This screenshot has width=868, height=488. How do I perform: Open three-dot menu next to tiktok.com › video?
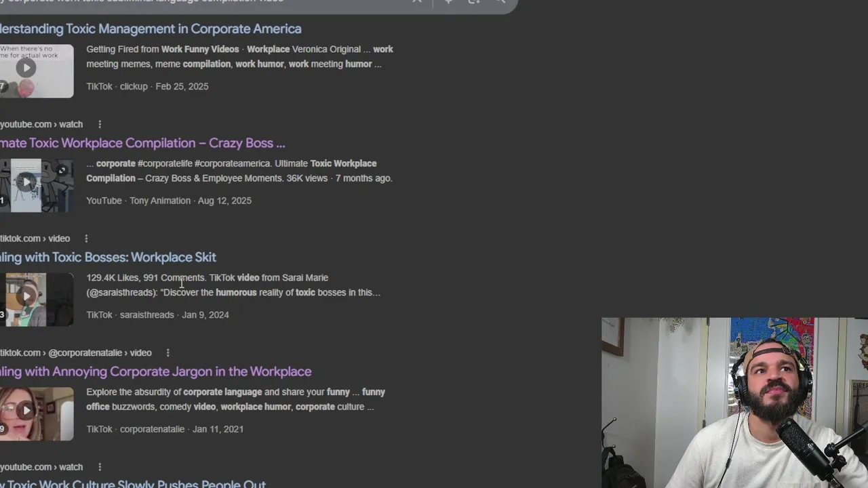(86, 239)
